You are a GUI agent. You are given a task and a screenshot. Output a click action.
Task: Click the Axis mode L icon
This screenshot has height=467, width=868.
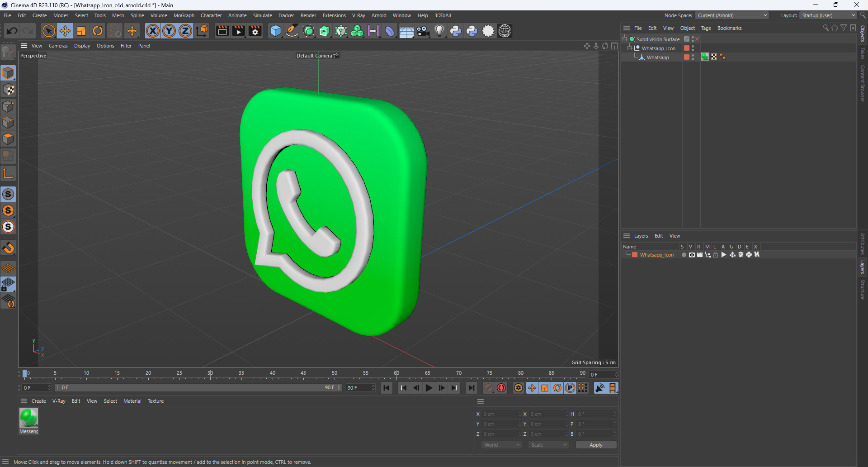8,173
